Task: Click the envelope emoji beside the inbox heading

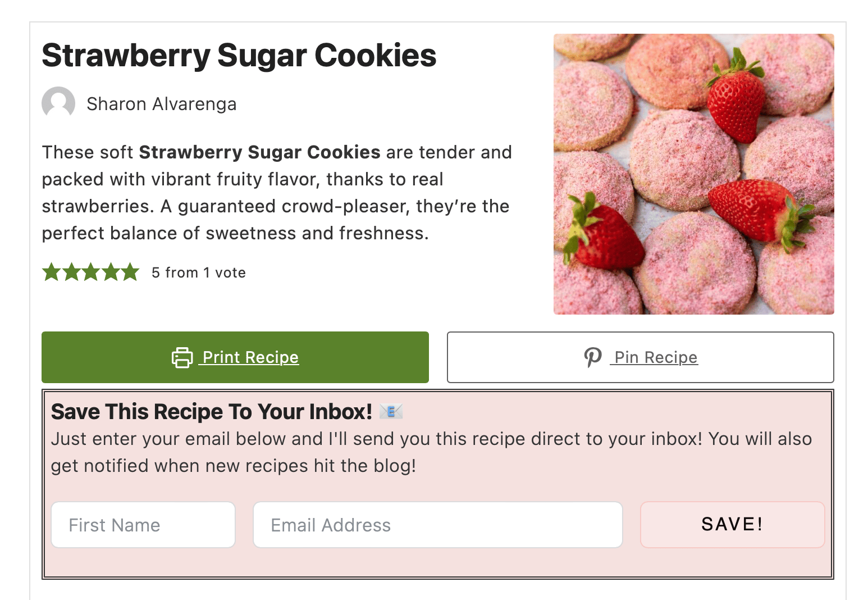Action: tap(391, 412)
